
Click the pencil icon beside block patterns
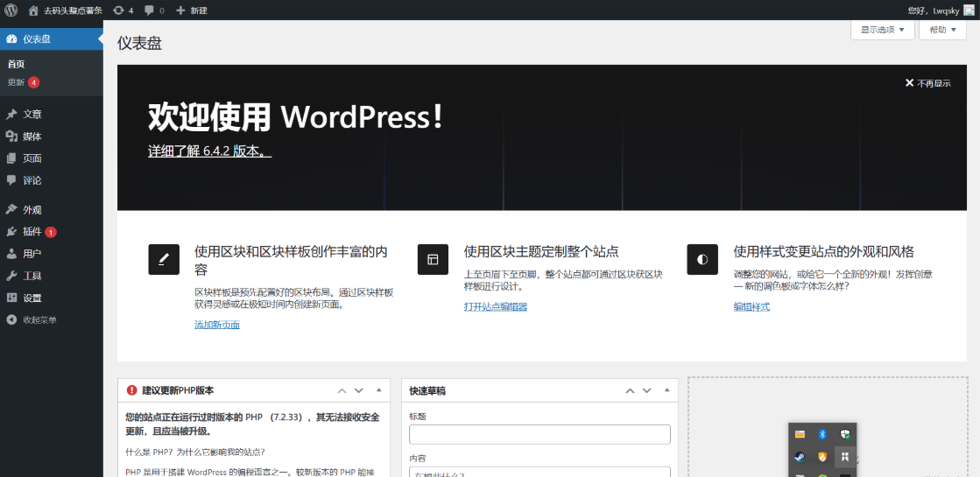164,259
